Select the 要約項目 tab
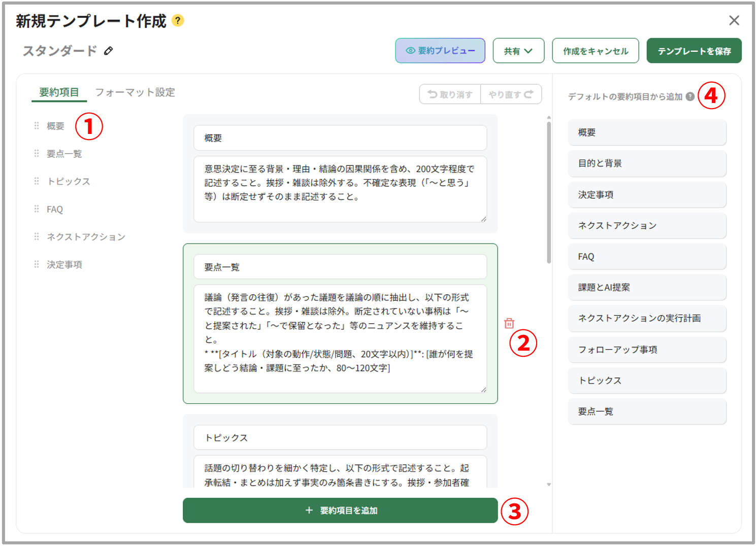The height and width of the screenshot is (546, 756). coord(59,92)
